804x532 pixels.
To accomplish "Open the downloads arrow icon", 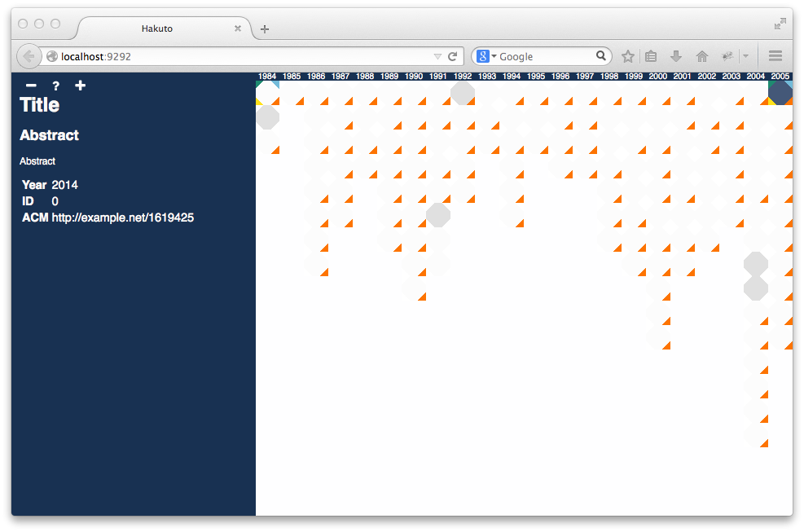I will (676, 56).
